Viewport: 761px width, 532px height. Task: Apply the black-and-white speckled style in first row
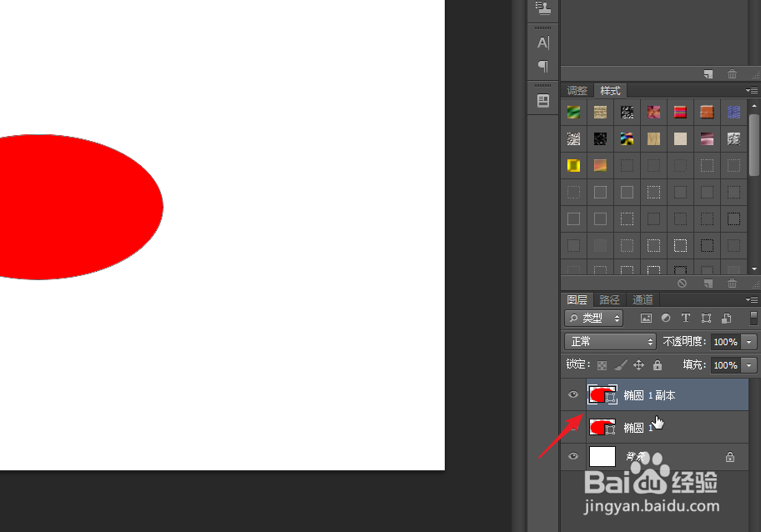coord(627,113)
